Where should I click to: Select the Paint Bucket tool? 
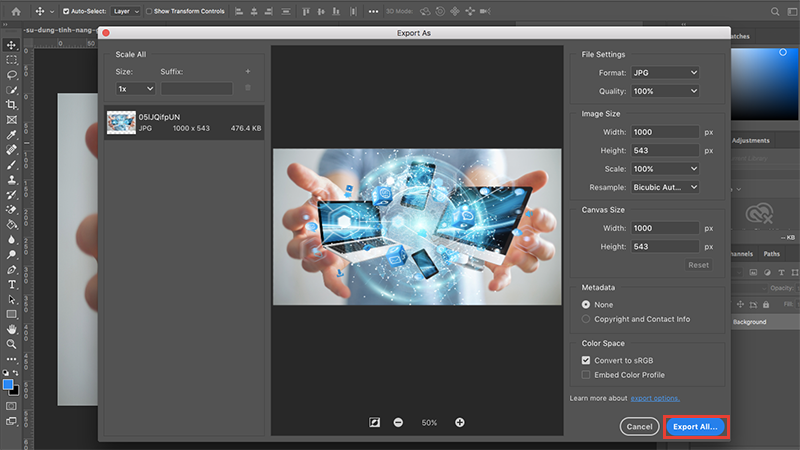point(11,224)
